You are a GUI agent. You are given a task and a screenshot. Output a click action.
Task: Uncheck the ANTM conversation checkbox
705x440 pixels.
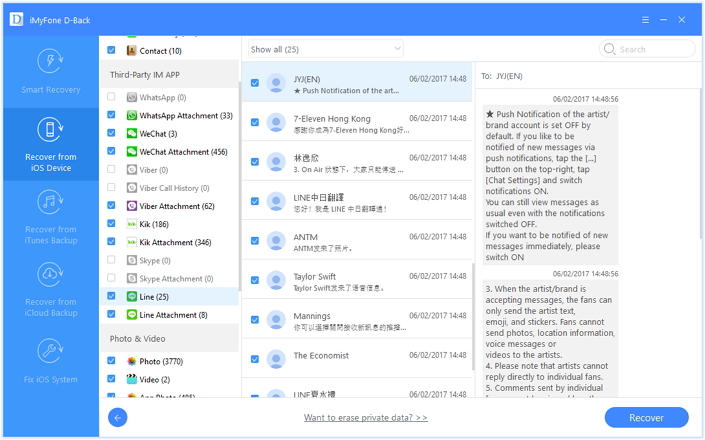pos(255,241)
